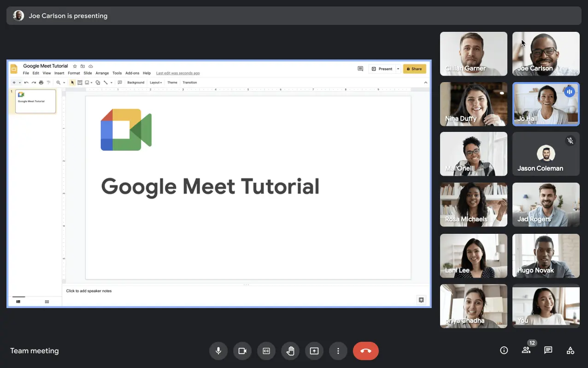Open the three-dot more options menu
588x368 pixels.
click(338, 351)
